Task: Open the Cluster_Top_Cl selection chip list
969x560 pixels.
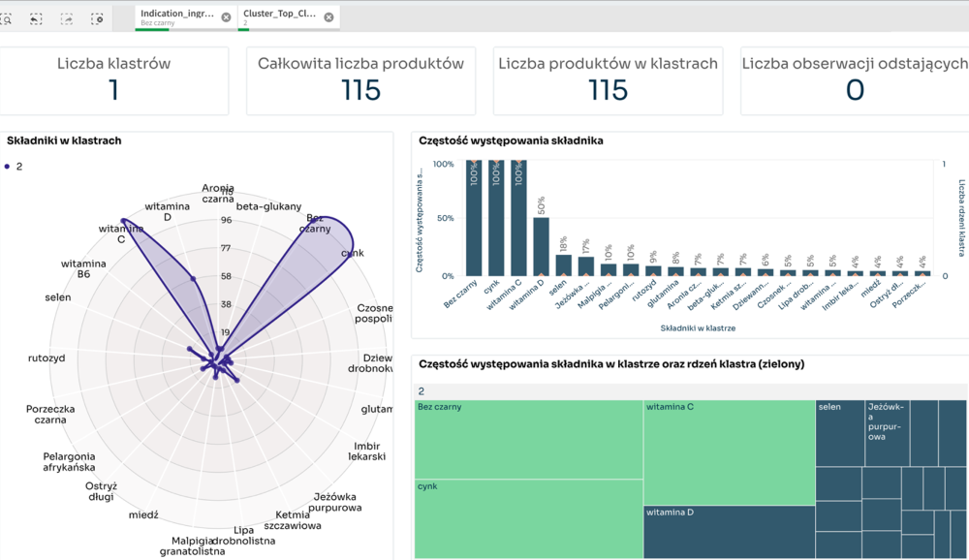Action: tap(282, 17)
